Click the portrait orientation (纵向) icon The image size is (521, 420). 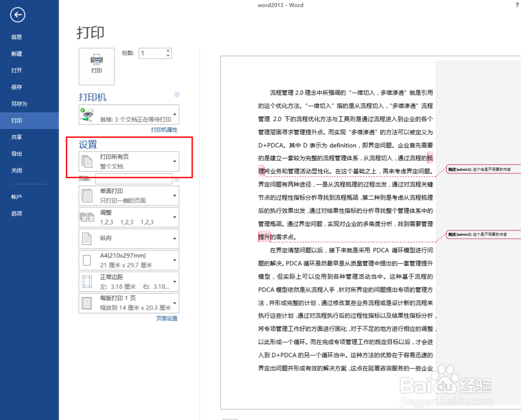coord(87,238)
